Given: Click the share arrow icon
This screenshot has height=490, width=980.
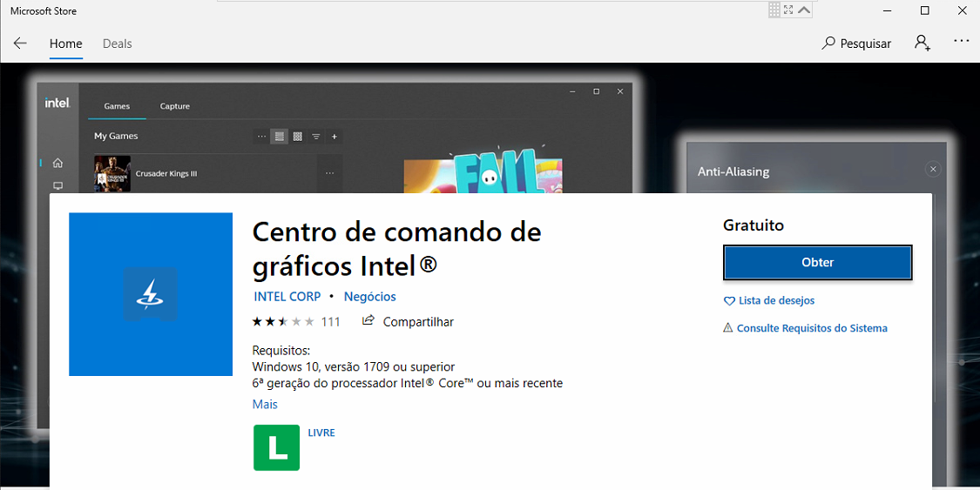Looking at the screenshot, I should pos(368,320).
